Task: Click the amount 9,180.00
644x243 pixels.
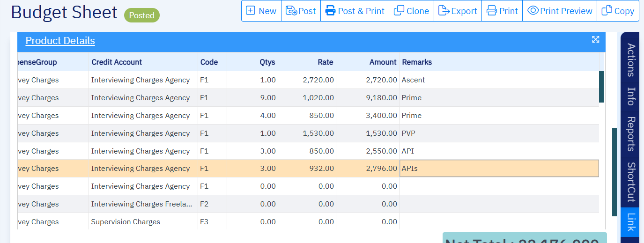Action: tap(368, 98)
